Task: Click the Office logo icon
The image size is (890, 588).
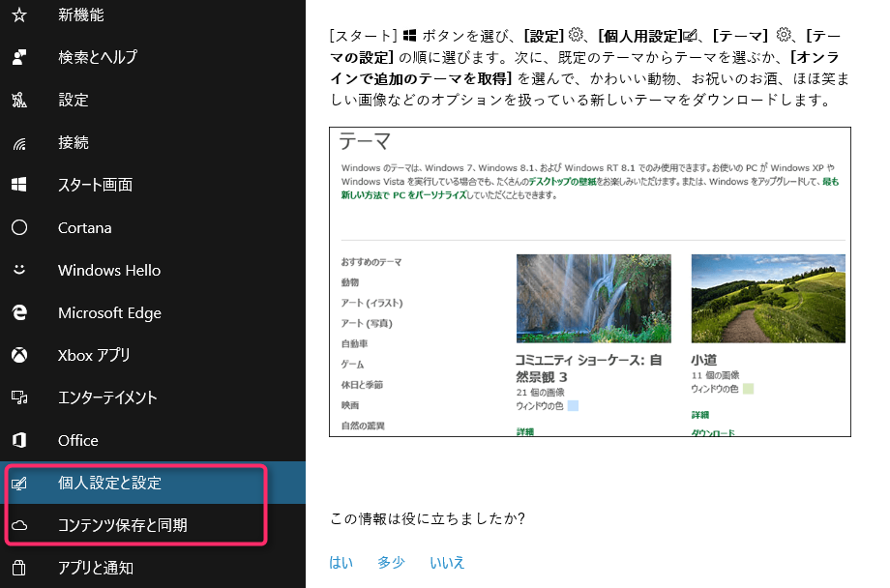Action: (19, 440)
